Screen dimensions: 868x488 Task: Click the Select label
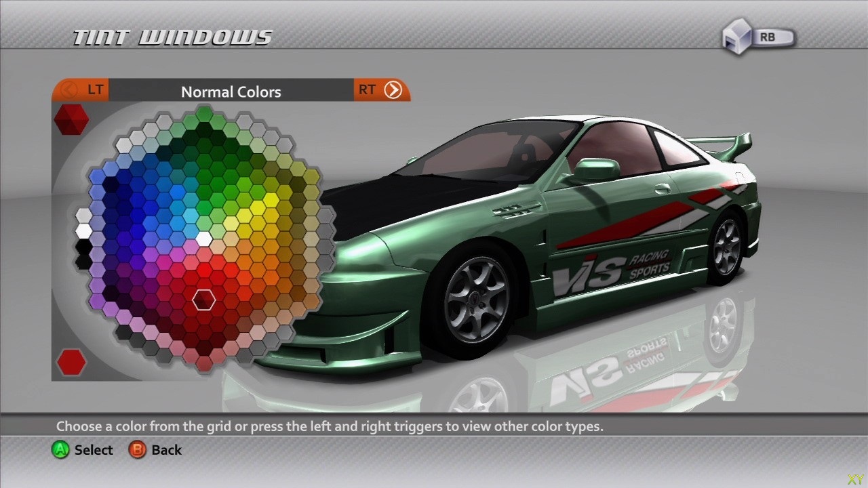(x=94, y=450)
